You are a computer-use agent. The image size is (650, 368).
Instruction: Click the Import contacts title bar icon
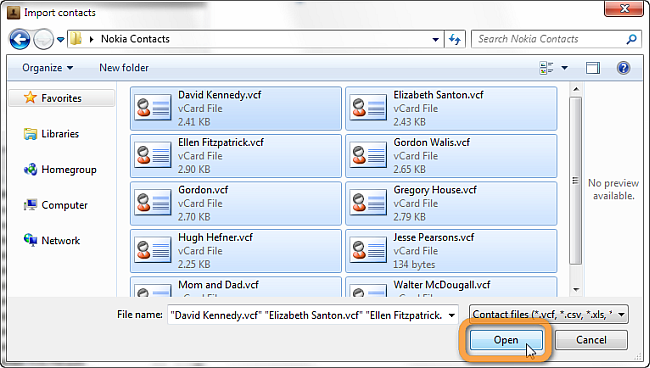point(13,13)
